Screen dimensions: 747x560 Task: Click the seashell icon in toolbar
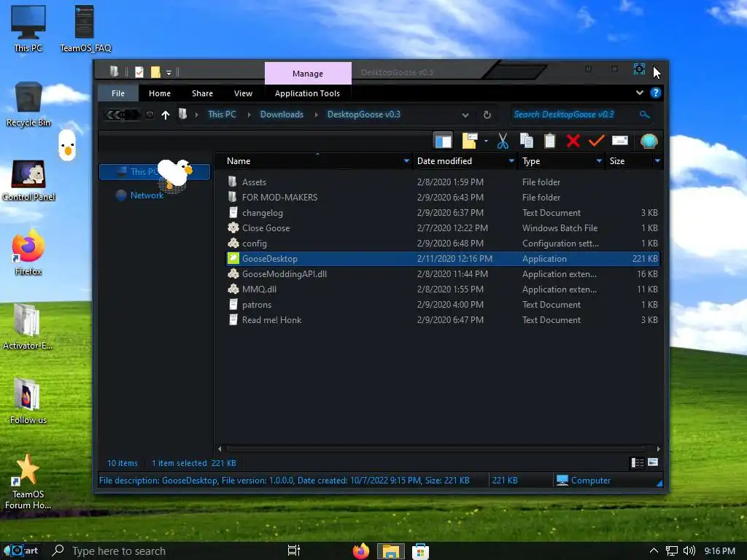649,141
